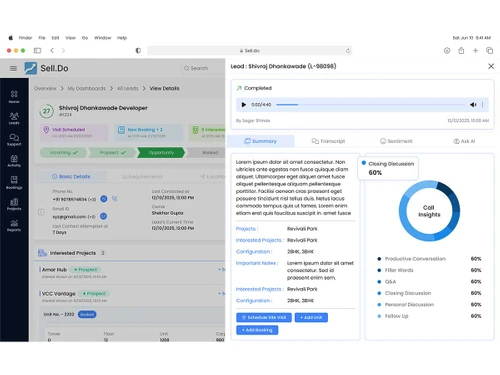Mute the call recording audio
Screen dimensions: 500x375
click(473, 105)
